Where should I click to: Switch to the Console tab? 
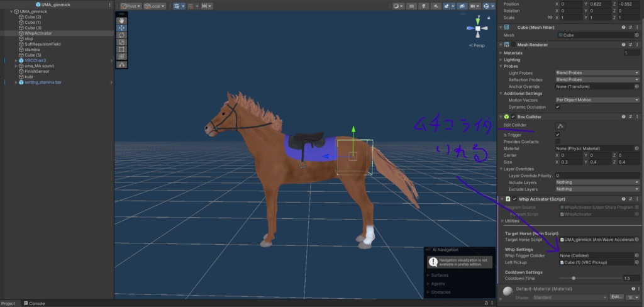tap(34, 303)
